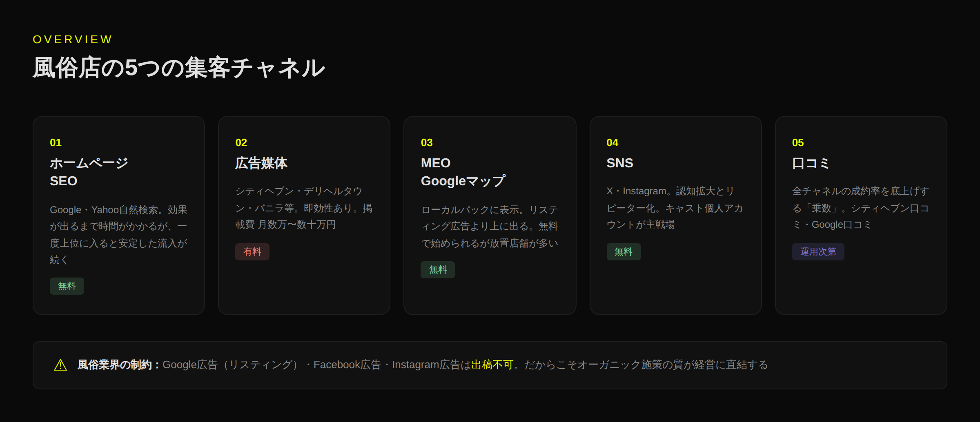Click the X・Instagram description in SNS card
Screen dimensions: 980x422
tap(675, 208)
